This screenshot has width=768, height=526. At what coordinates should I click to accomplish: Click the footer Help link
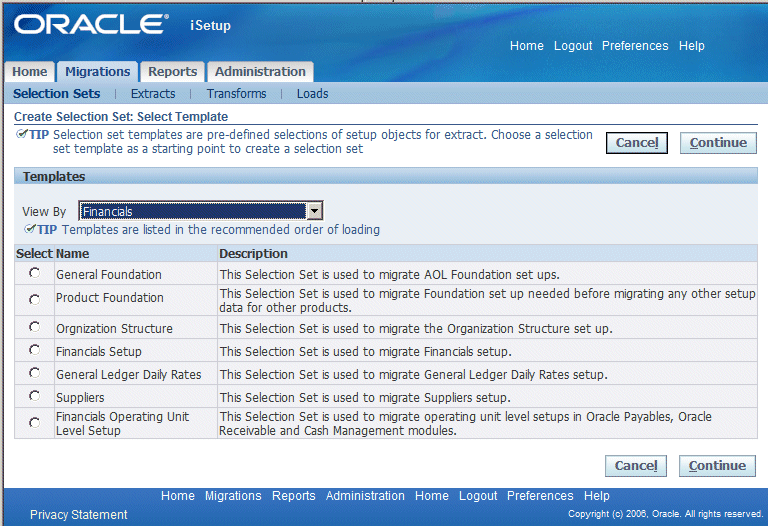point(597,496)
